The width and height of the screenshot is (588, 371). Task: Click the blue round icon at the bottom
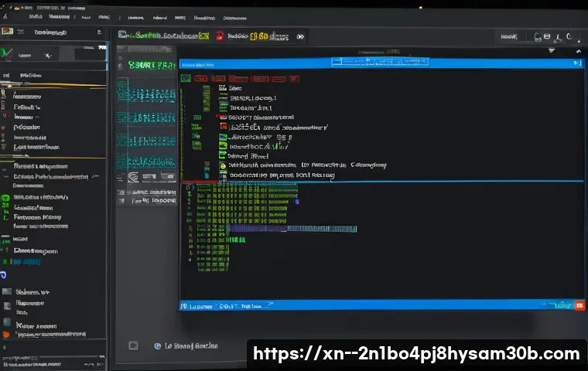(158, 346)
